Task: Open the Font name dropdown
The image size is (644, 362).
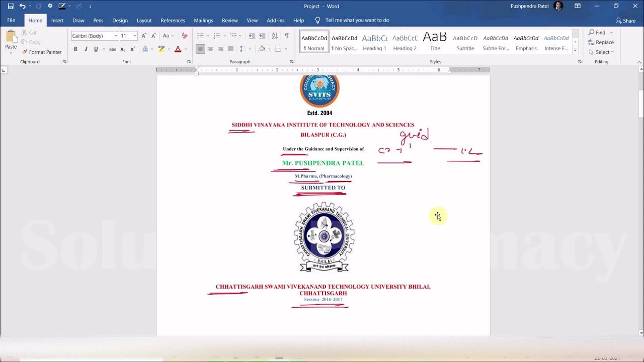Action: 116,36
